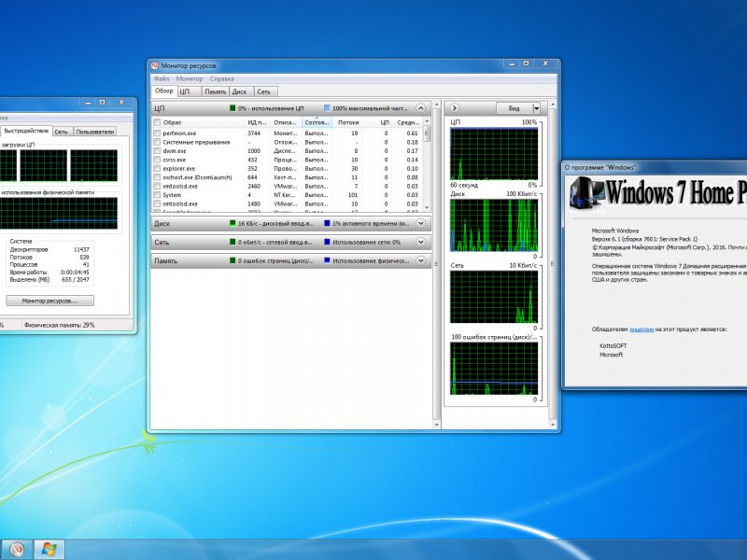Switch to the Память tab
The width and height of the screenshot is (747, 560).
pyautogui.click(x=216, y=91)
